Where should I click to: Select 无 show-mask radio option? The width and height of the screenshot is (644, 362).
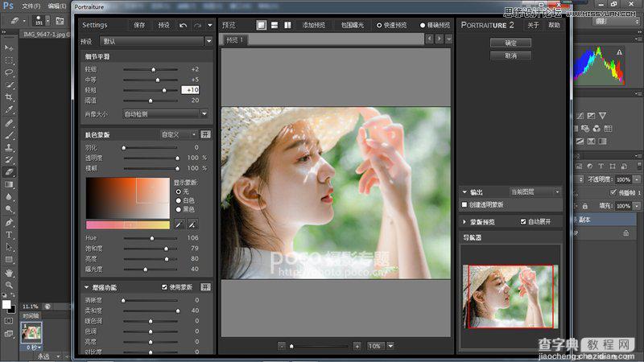click(178, 191)
